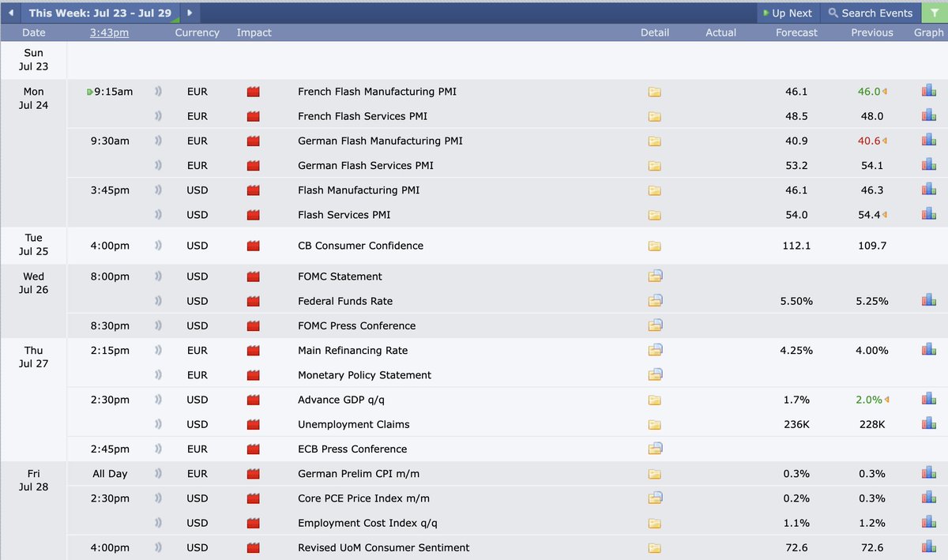This screenshot has height=560, width=948.
Task: Open detail folder for CB Consumer Confidence
Action: pos(654,246)
